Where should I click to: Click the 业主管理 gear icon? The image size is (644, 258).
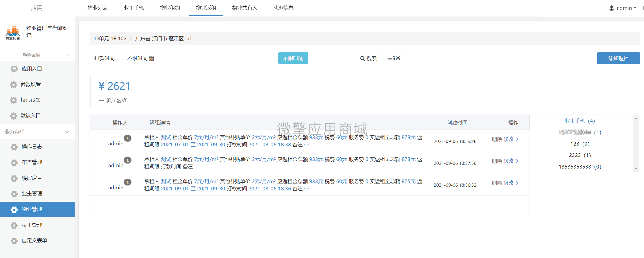(14, 194)
